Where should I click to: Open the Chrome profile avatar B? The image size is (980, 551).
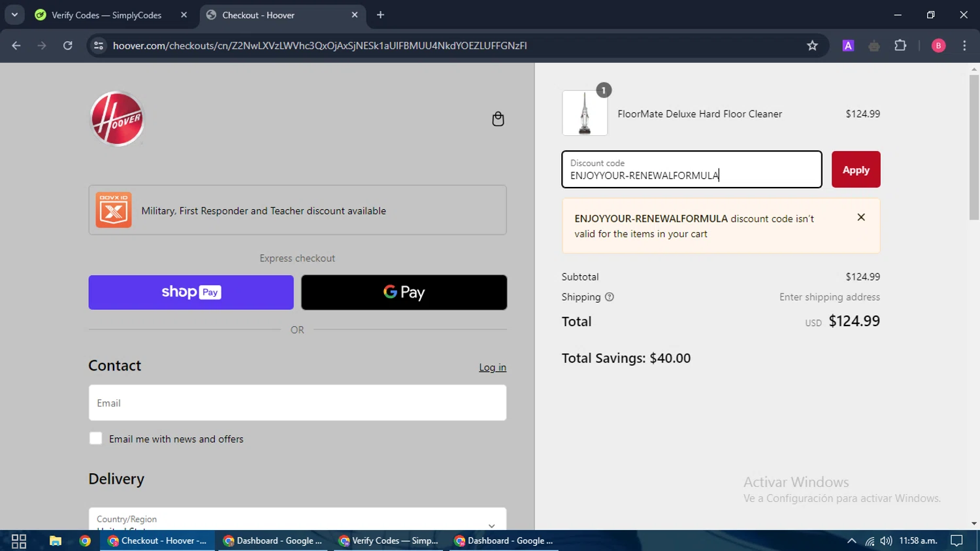(x=938, y=46)
